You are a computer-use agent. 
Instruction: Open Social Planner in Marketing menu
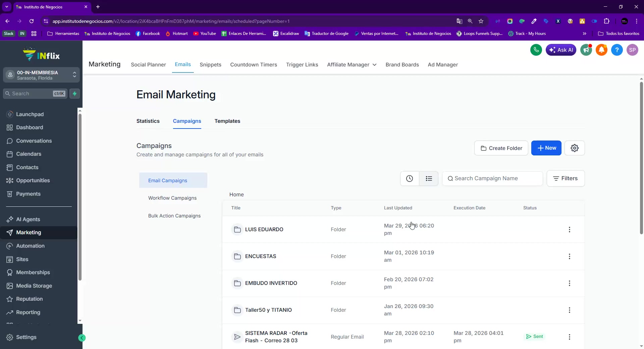[x=148, y=65]
